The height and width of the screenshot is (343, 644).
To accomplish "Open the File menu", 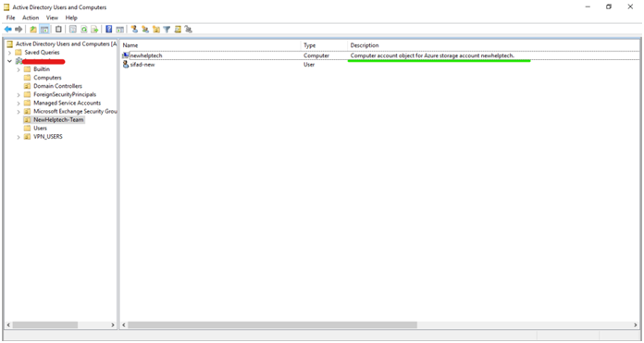I will coord(11,18).
